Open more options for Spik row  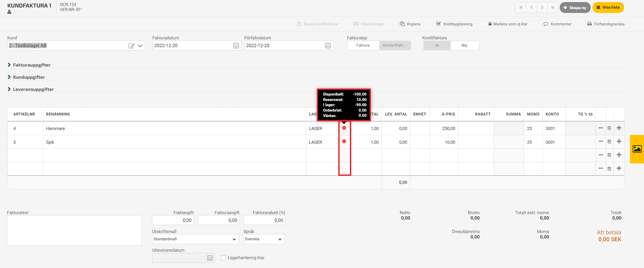pyautogui.click(x=601, y=141)
